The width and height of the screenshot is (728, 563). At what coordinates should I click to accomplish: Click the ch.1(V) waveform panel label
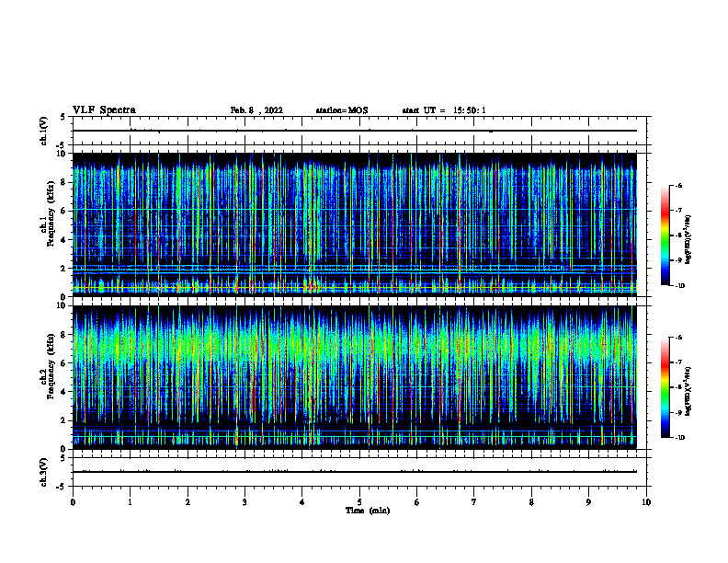43,131
